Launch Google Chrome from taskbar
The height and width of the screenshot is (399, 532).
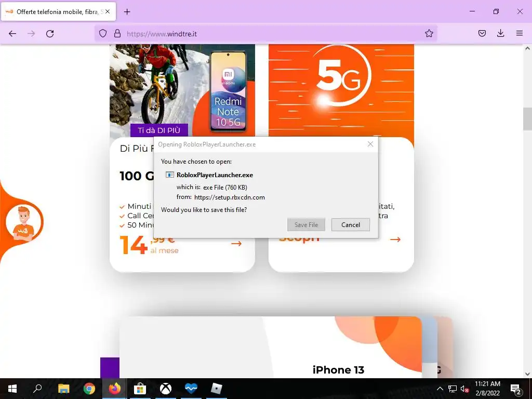pyautogui.click(x=89, y=389)
